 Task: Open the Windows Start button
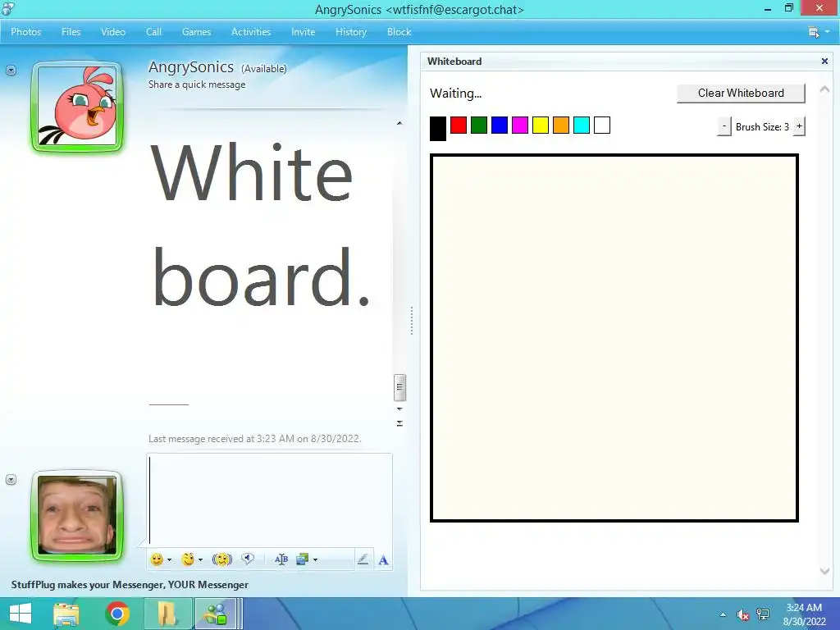pyautogui.click(x=21, y=614)
